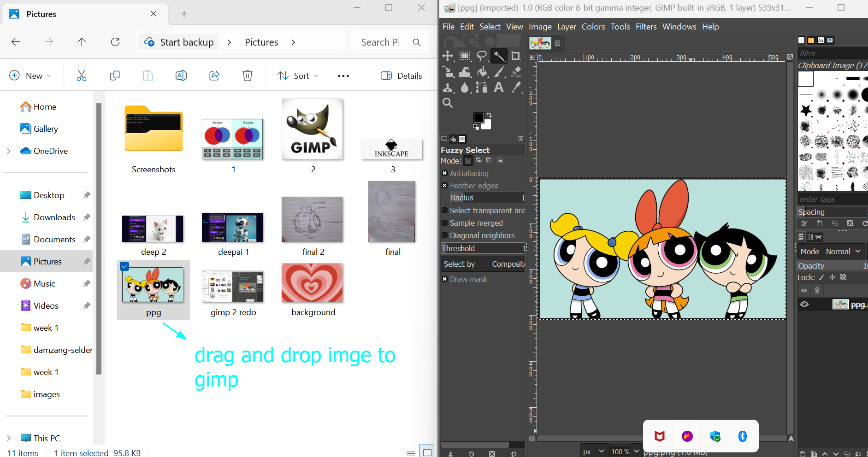Add a new File Explorer tab
868x457 pixels.
click(184, 14)
